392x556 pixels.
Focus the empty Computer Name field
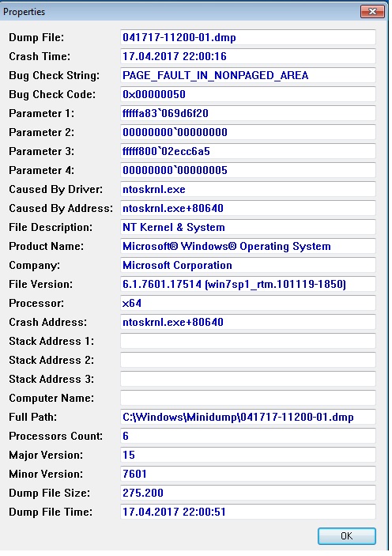pyautogui.click(x=247, y=398)
